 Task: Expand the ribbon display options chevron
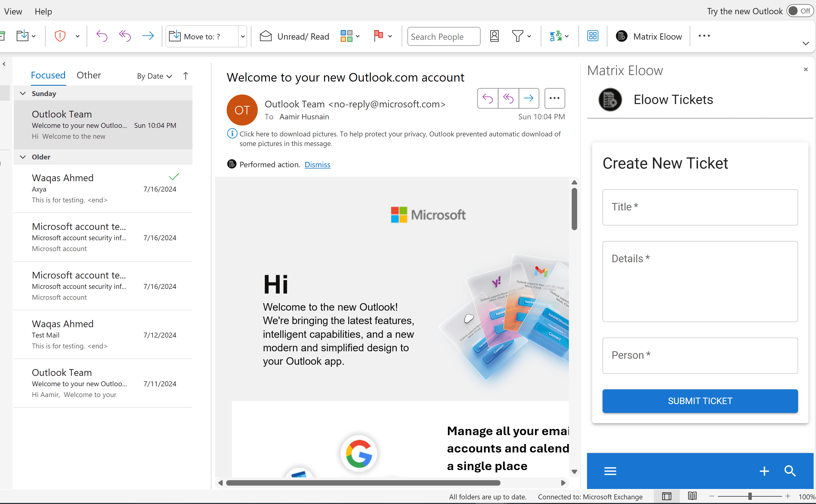(806, 43)
